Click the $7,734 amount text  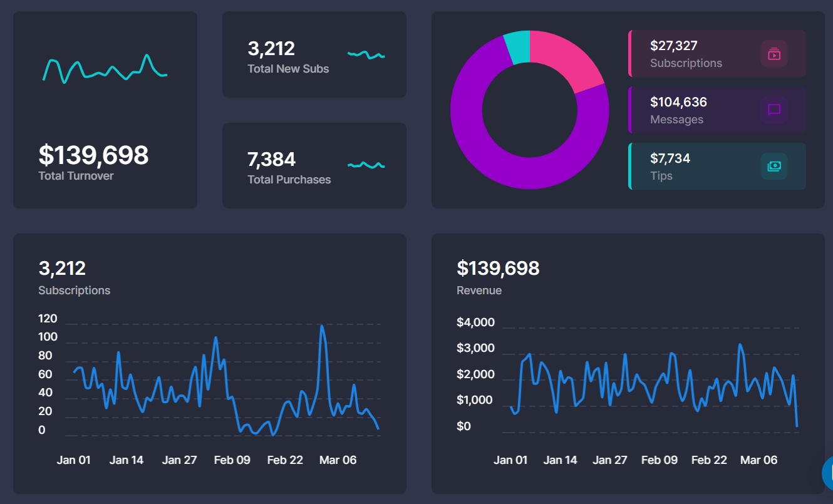click(x=670, y=158)
